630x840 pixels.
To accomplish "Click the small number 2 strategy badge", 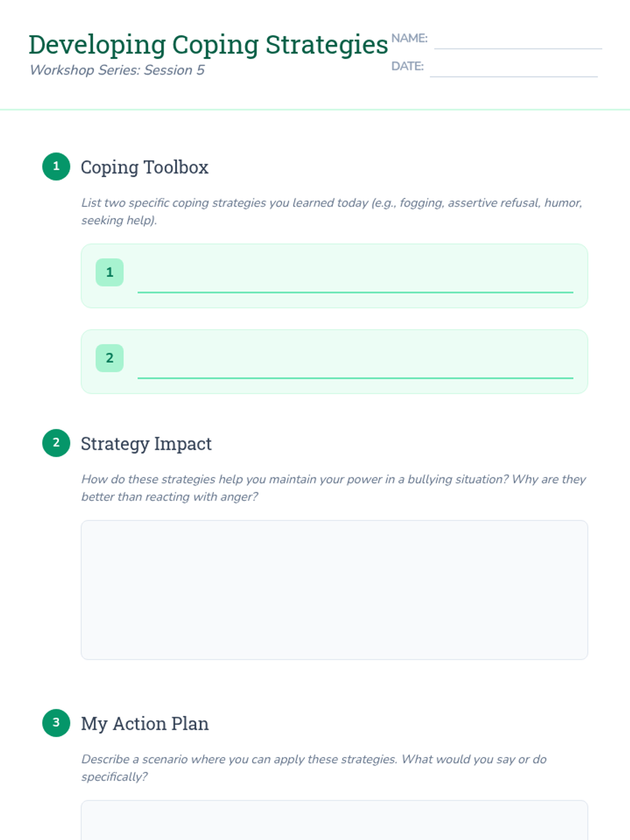I will [x=110, y=358].
